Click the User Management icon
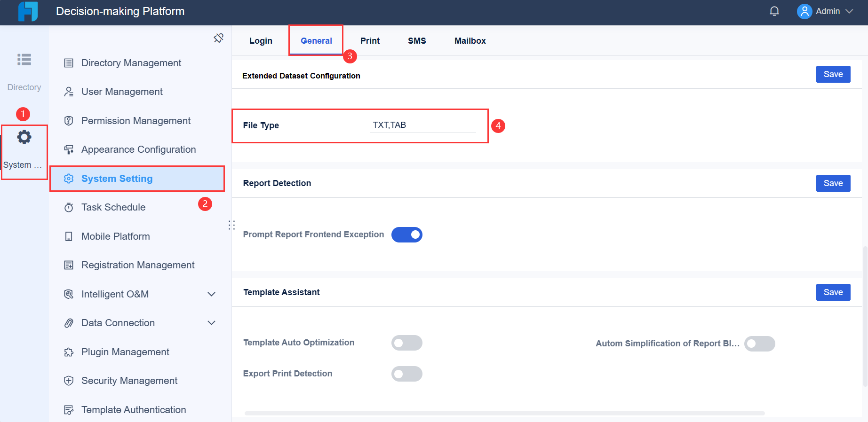Viewport: 868px width, 422px height. 69,92
